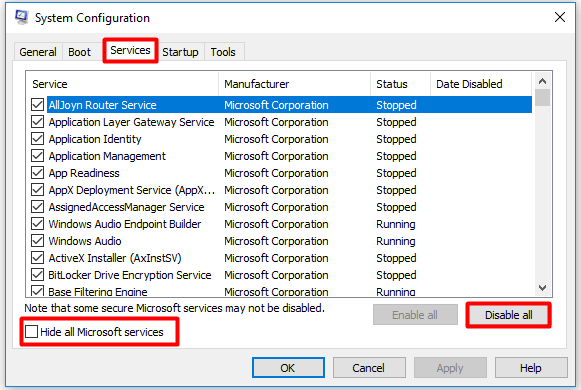Open the Tools tab
The width and height of the screenshot is (581, 390).
click(x=223, y=52)
